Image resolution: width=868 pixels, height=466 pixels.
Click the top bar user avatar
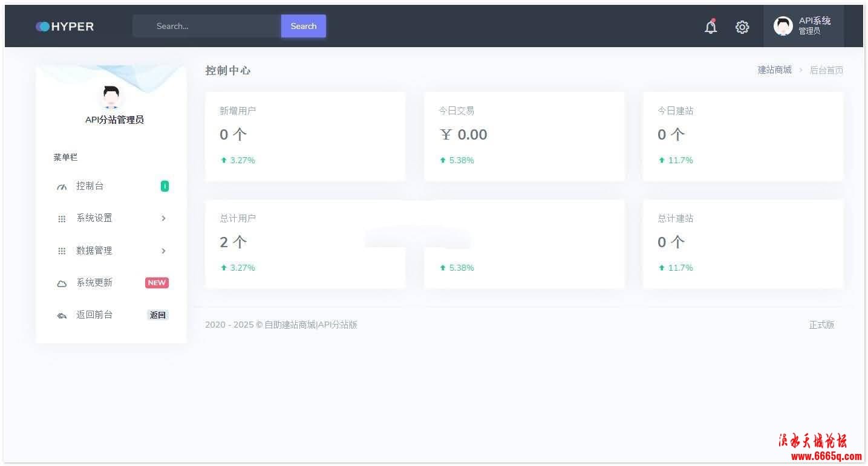[783, 26]
